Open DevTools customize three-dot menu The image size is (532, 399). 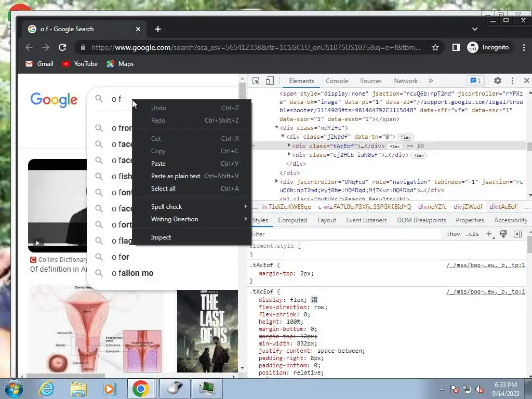512,81
